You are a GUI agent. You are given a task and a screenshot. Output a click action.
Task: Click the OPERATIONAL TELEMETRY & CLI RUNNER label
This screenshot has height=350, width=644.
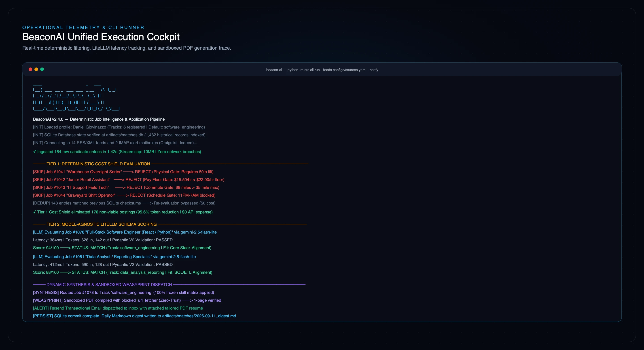click(83, 27)
